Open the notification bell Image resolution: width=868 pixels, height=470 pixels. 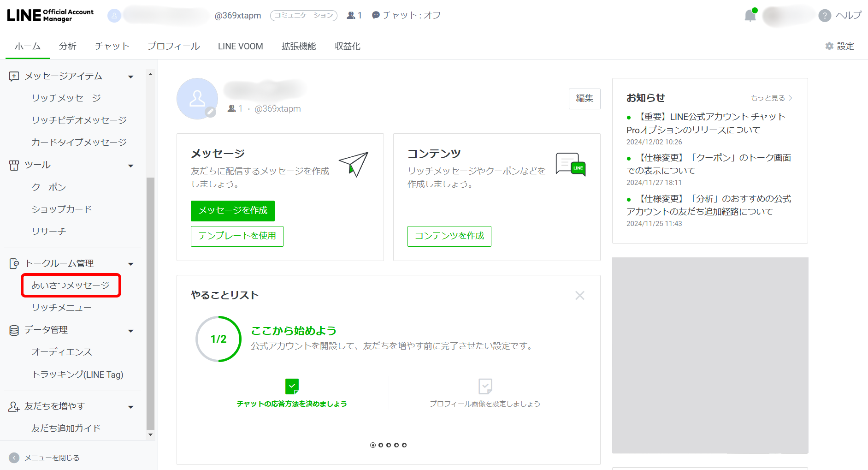(749, 15)
